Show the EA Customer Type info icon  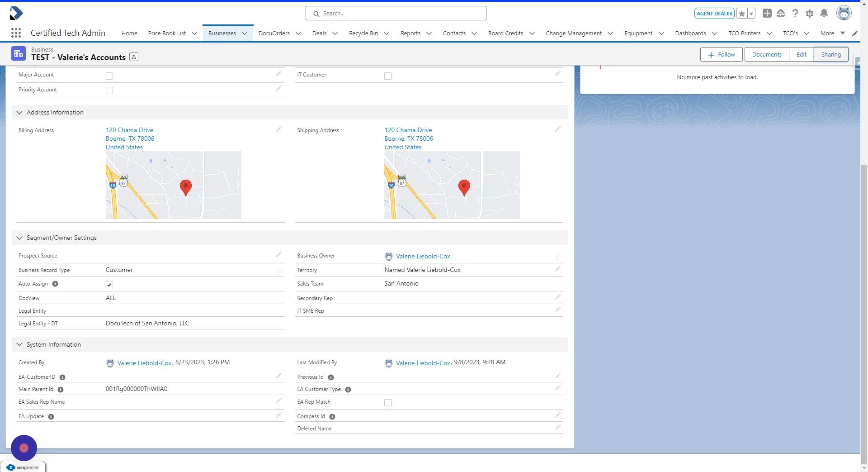348,390
